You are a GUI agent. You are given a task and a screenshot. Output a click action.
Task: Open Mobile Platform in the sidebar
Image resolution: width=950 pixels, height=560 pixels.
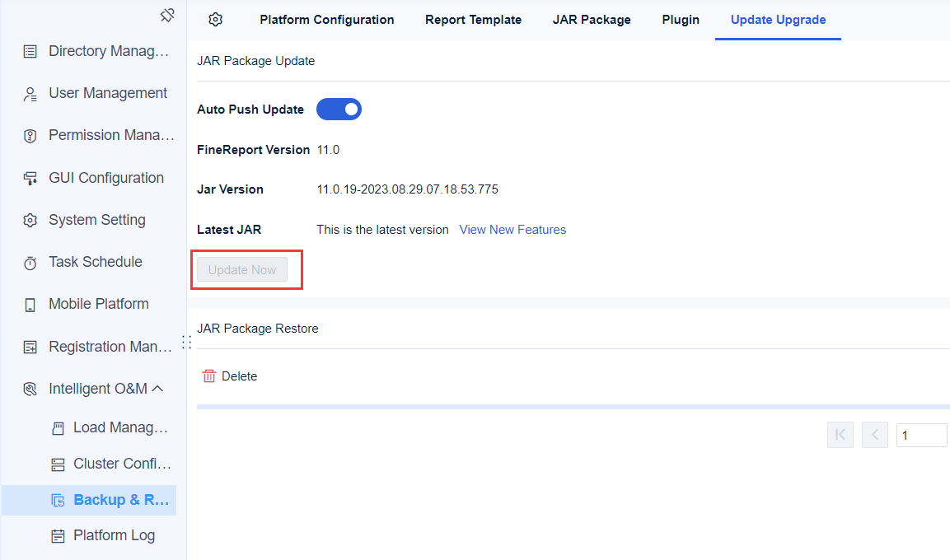point(97,304)
